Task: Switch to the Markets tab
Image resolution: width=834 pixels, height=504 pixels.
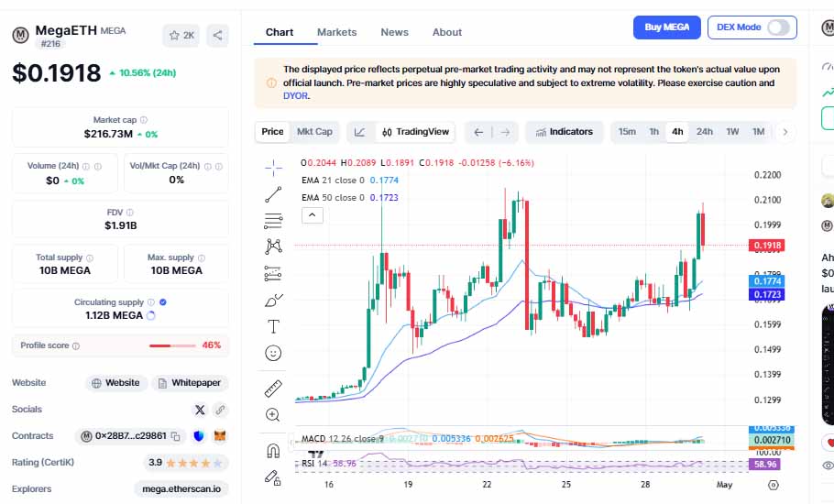Action: click(x=336, y=32)
